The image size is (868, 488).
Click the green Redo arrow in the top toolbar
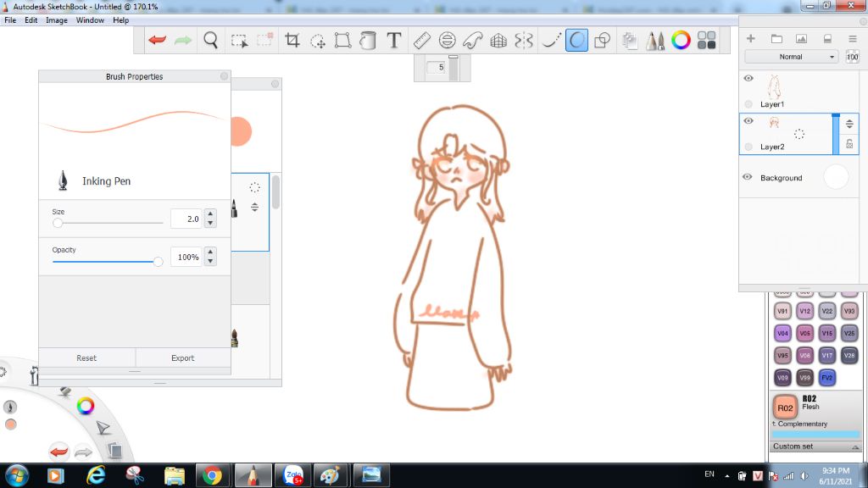pyautogui.click(x=183, y=40)
